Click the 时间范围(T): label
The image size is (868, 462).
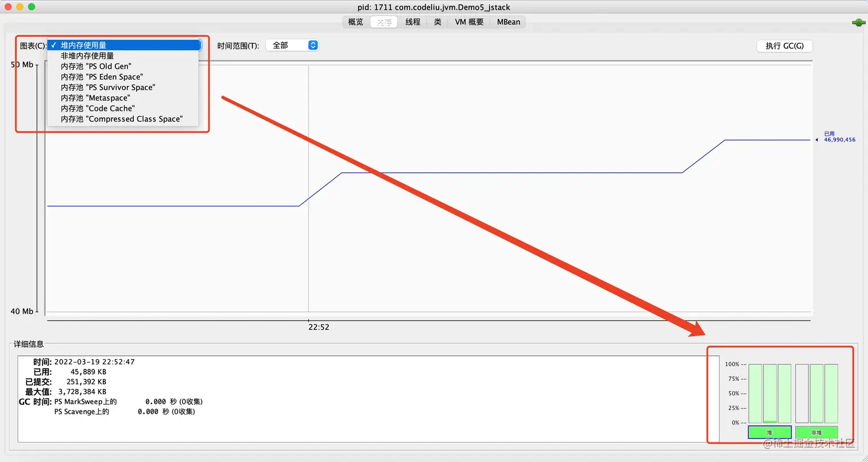238,45
